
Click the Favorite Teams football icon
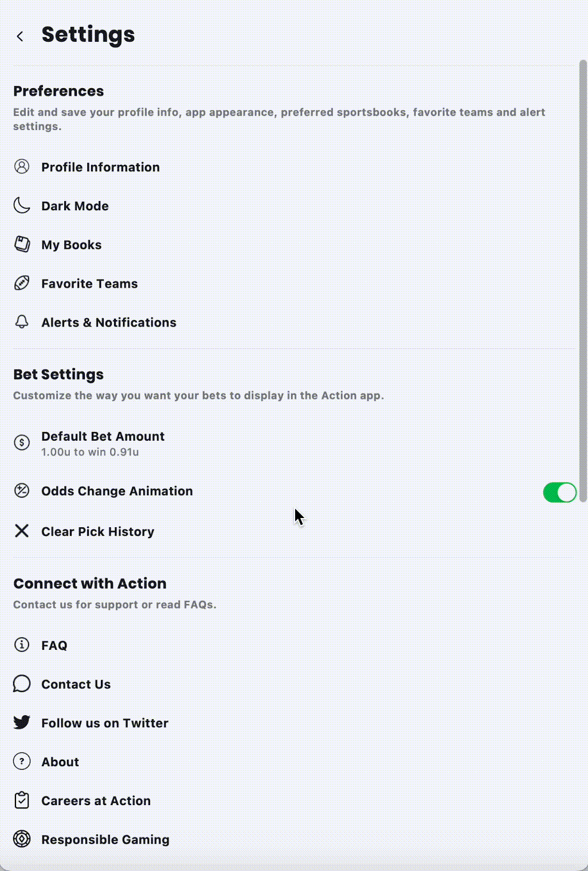(x=22, y=283)
